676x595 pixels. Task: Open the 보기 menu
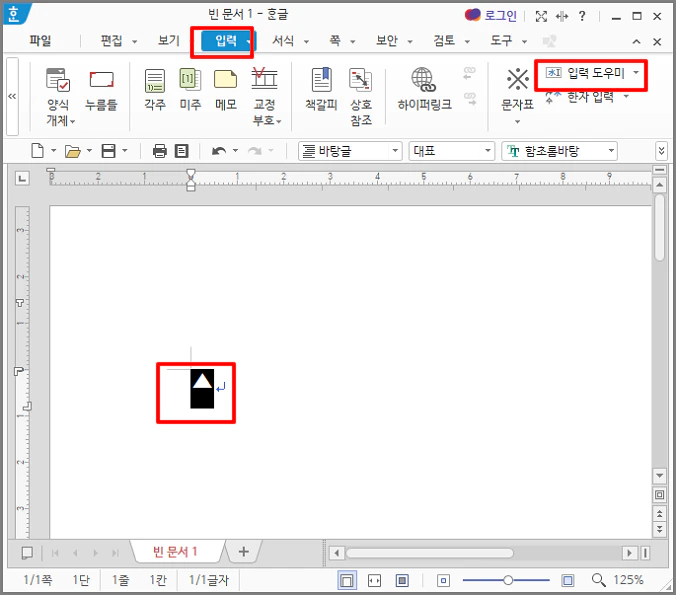pyautogui.click(x=169, y=41)
